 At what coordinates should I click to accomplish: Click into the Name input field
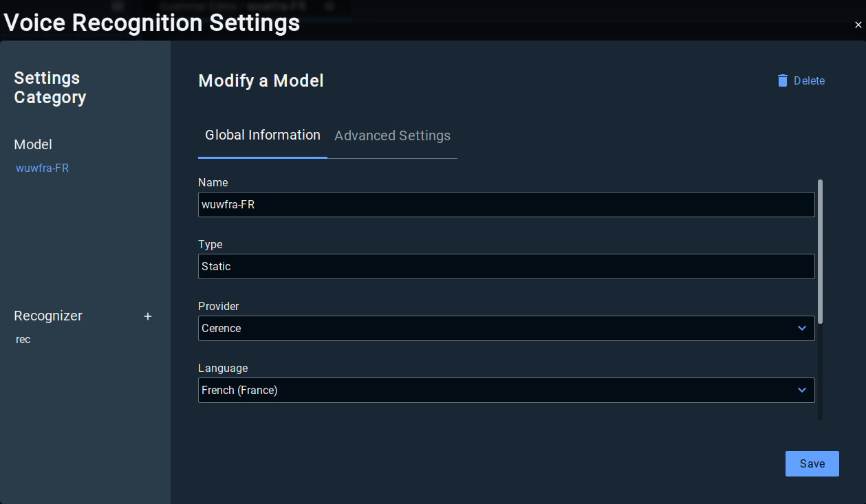pyautogui.click(x=506, y=204)
